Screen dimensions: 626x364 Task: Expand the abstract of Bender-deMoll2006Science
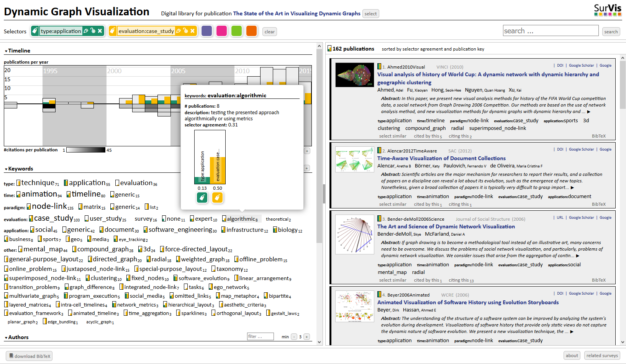578,256
